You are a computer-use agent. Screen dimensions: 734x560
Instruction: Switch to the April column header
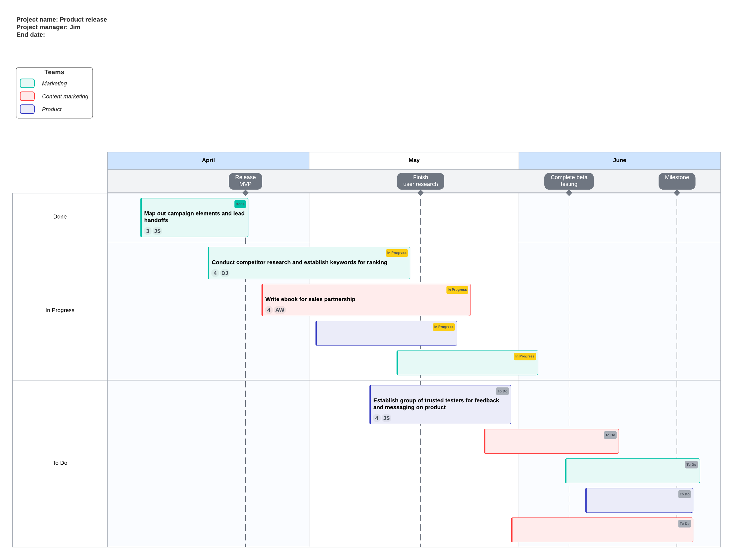[x=208, y=160]
